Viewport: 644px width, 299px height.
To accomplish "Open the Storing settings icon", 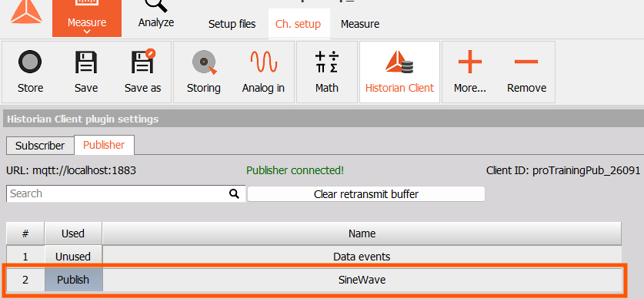I will click(204, 62).
